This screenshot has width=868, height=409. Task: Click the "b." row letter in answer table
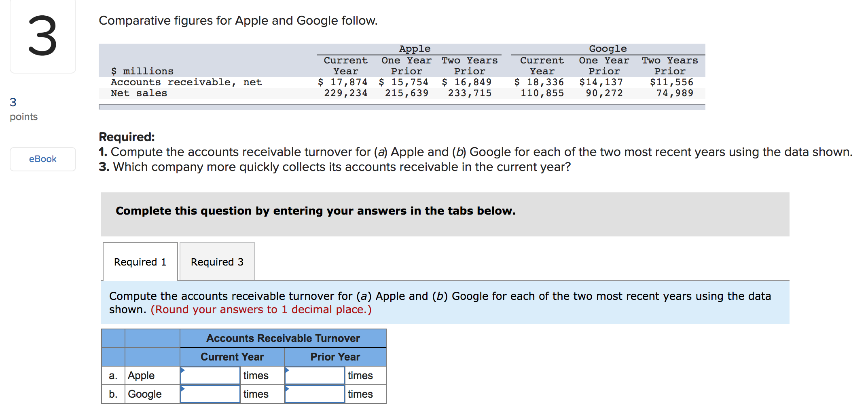(x=113, y=394)
